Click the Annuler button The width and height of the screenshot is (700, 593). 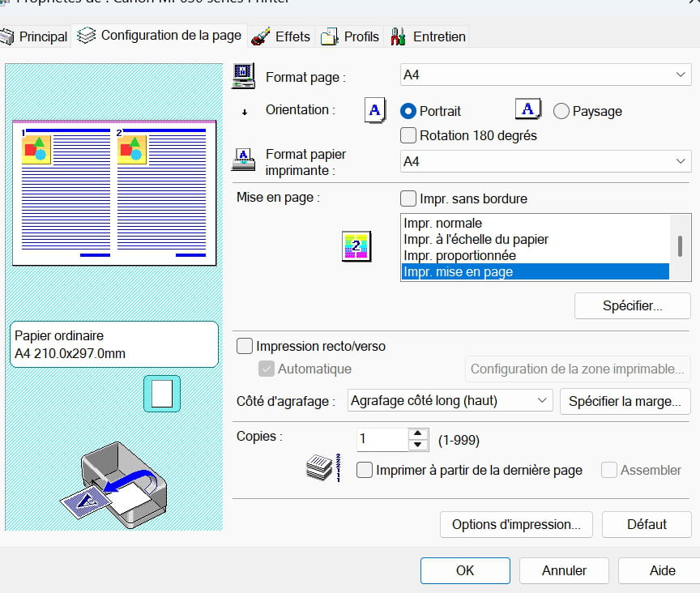[564, 570]
